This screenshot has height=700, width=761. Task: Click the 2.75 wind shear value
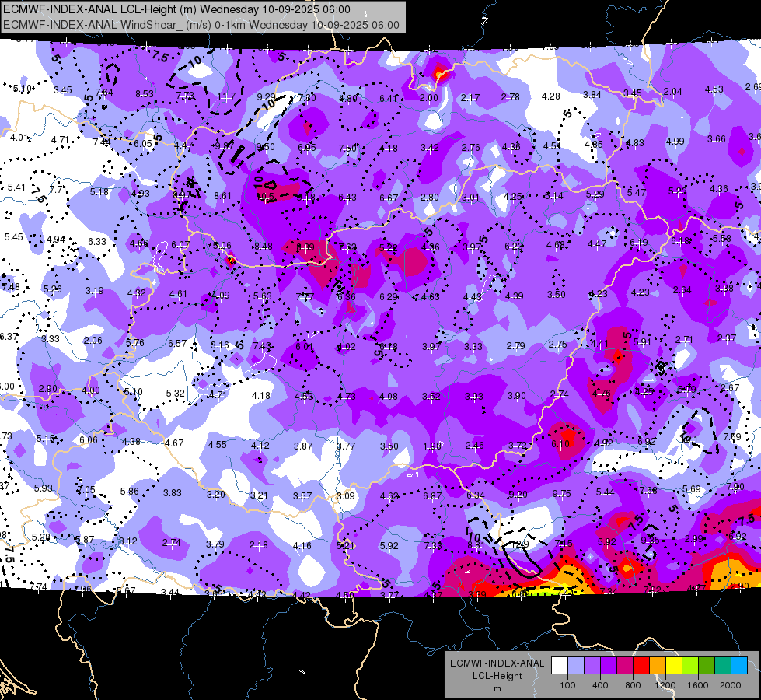[557, 344]
